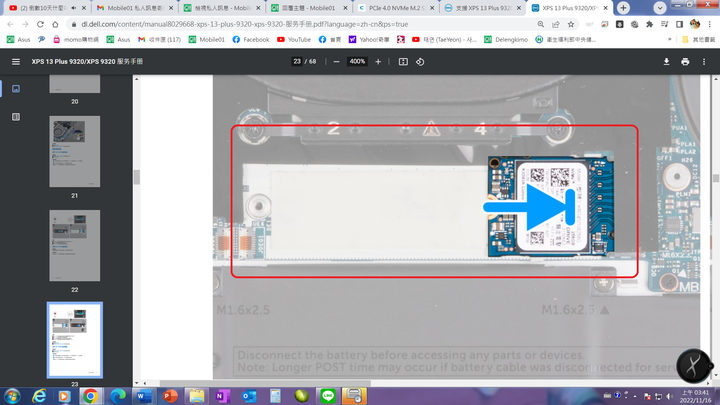Go back to previous page
Image resolution: width=720 pixels, height=405 pixels.
[x=11, y=24]
